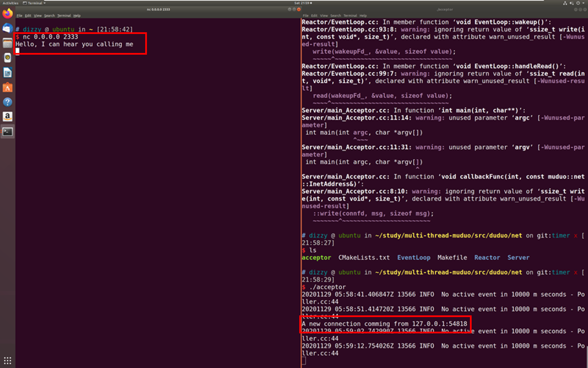The width and height of the screenshot is (588, 368).
Task: Open File menu in left terminal window
Action: pos(19,16)
